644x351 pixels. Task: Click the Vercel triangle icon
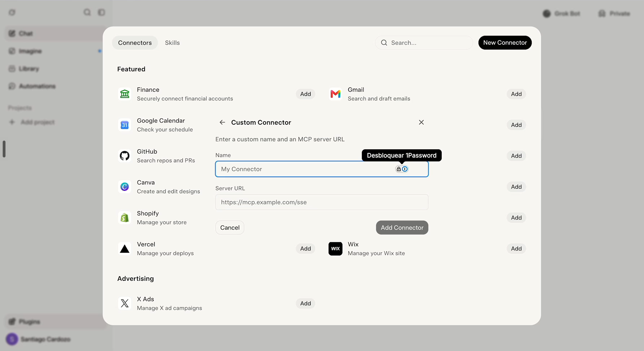125,249
